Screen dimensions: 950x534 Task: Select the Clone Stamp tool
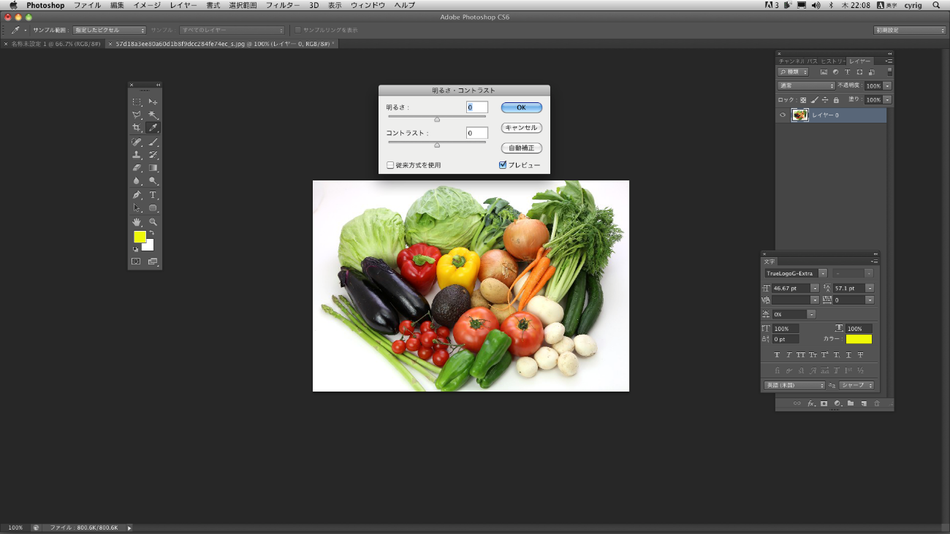click(x=137, y=155)
